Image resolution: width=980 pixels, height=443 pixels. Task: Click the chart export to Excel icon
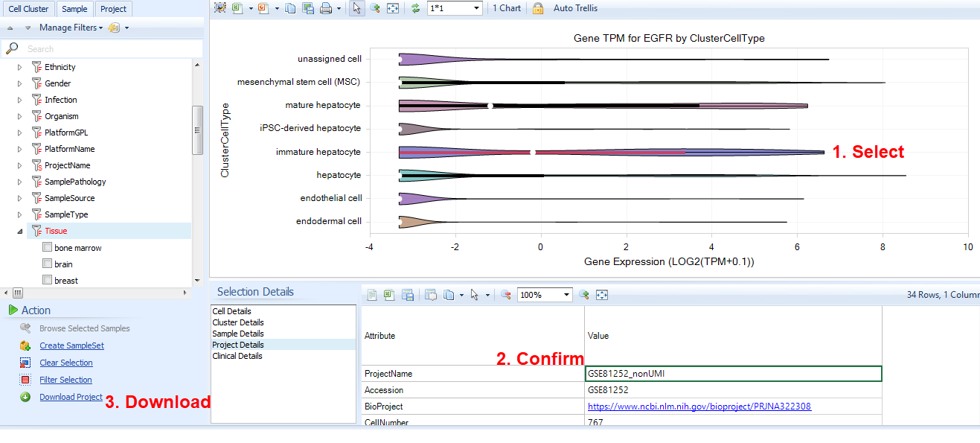tap(237, 8)
